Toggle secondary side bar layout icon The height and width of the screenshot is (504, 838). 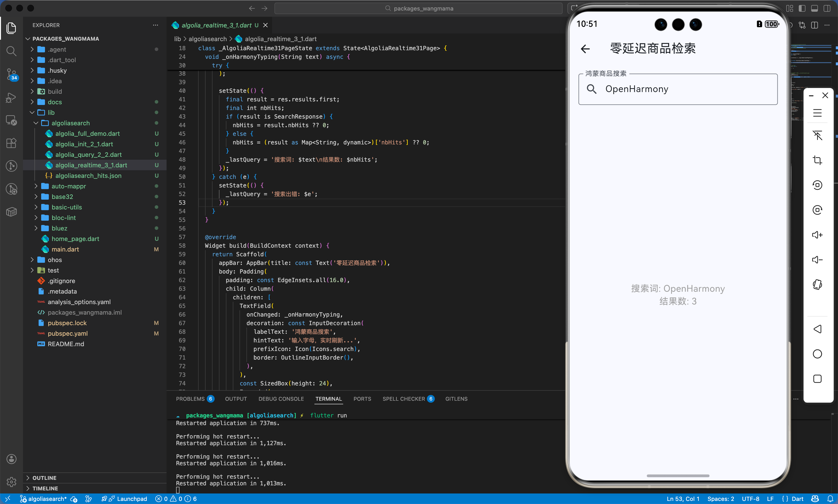click(x=827, y=9)
